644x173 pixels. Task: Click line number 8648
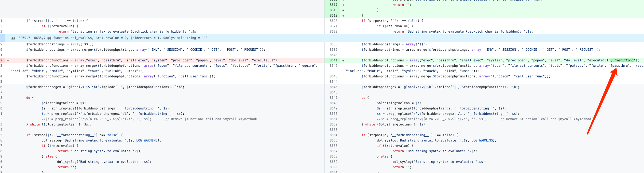(x=333, y=103)
